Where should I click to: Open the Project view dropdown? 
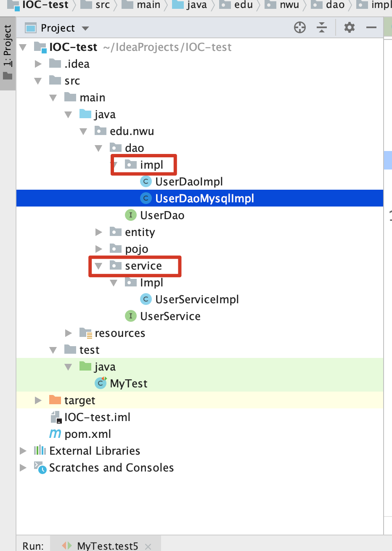tap(85, 29)
